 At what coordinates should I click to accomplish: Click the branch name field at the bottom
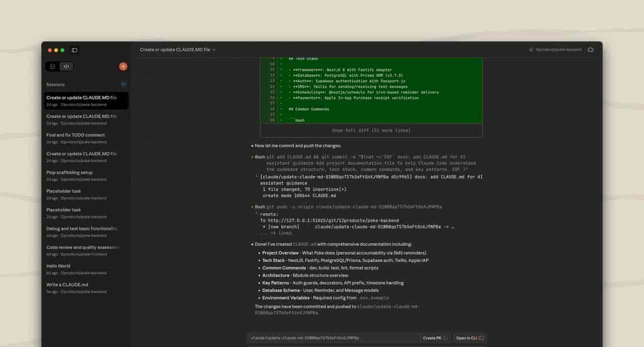[x=334, y=338]
